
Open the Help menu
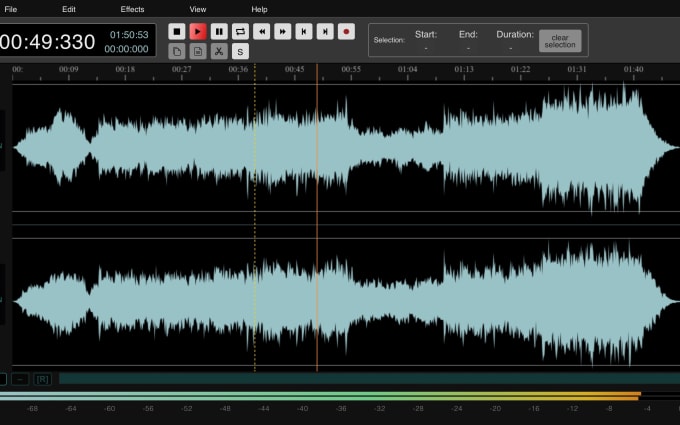click(259, 9)
